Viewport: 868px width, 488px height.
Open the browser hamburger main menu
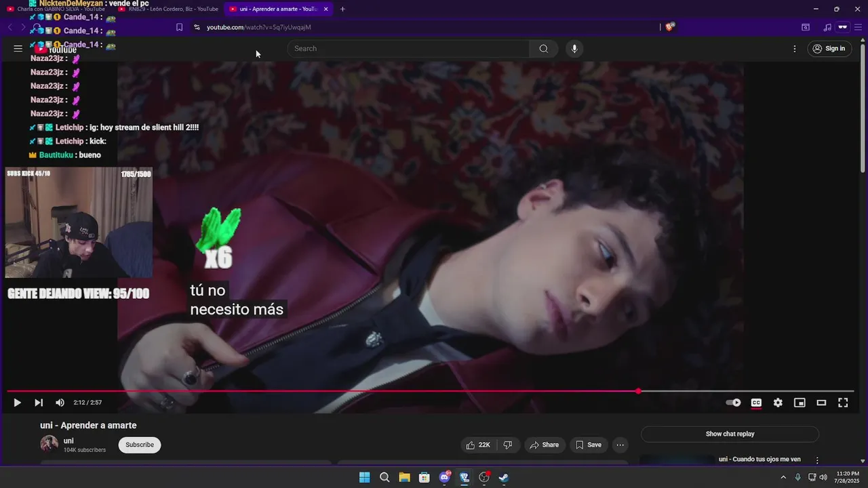tap(858, 27)
